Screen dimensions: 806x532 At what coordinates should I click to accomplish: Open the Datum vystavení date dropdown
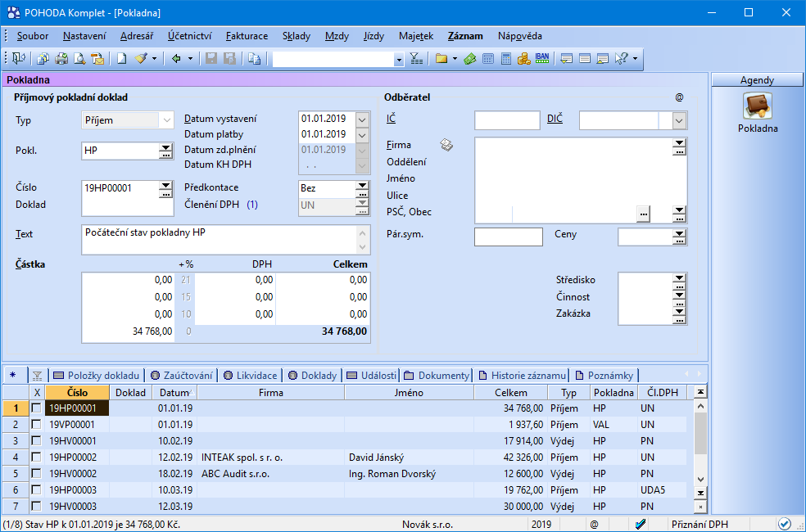click(x=362, y=119)
